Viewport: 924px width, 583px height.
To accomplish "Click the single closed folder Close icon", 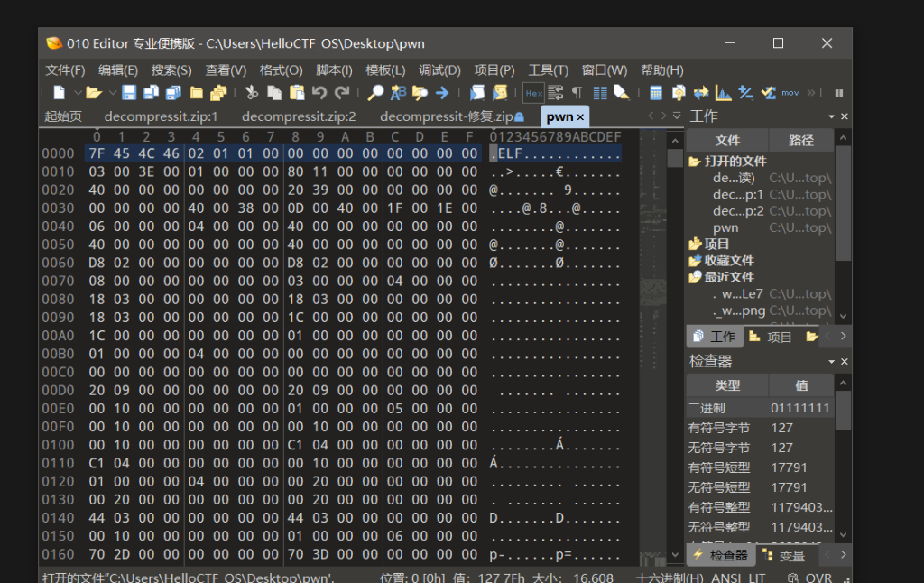I will (x=196, y=93).
